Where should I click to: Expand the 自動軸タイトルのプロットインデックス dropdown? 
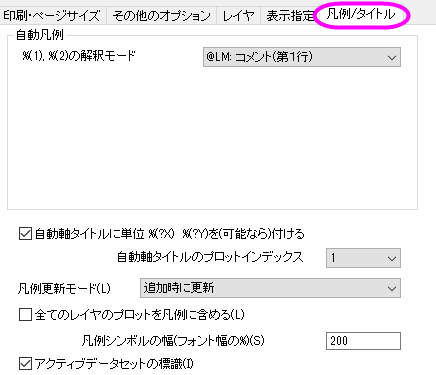point(363,258)
